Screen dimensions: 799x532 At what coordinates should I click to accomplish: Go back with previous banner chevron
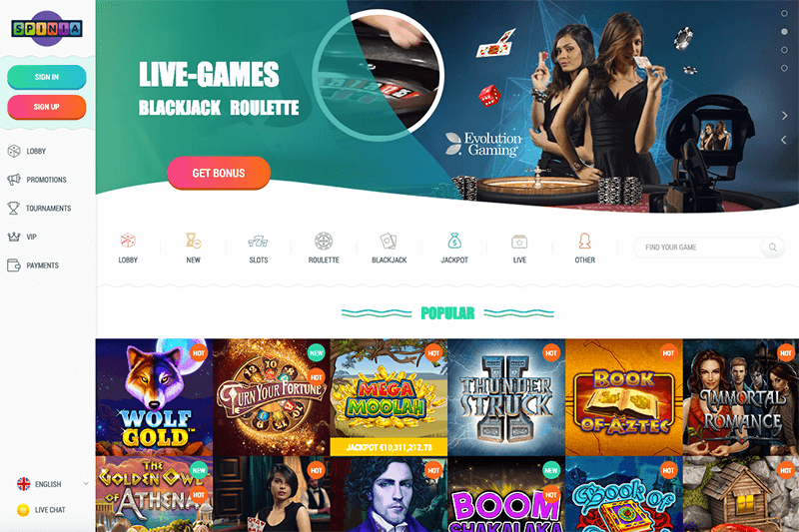pos(784,140)
